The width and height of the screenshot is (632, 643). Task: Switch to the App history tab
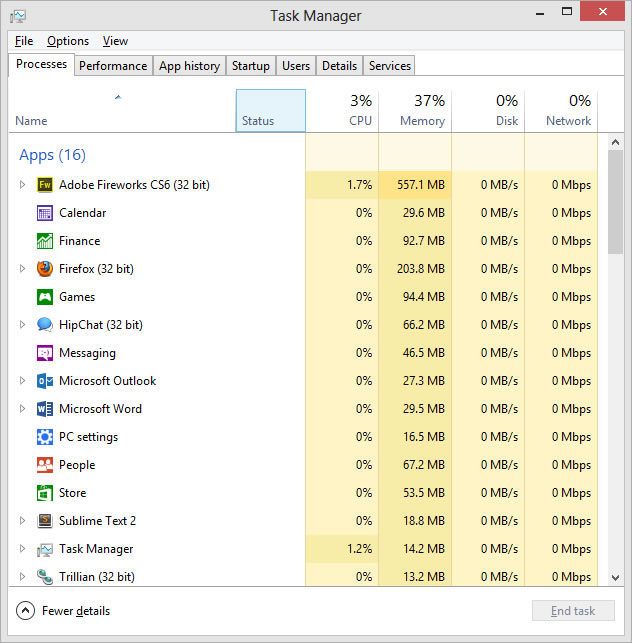[x=189, y=66]
